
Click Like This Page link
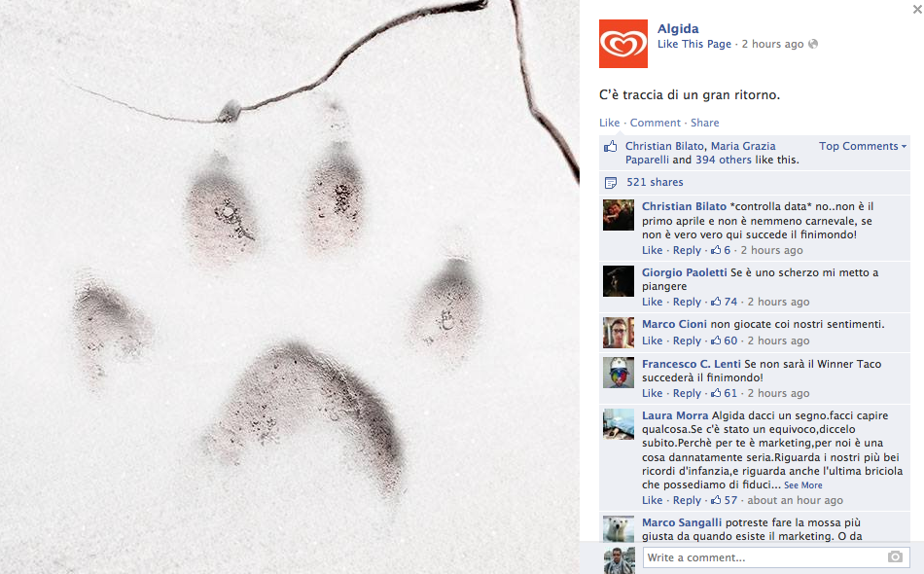point(694,44)
